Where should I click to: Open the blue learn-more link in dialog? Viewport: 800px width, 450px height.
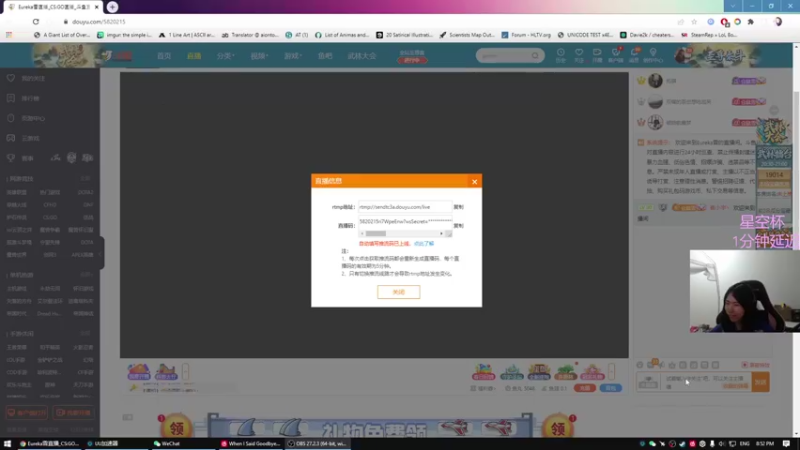coord(424,244)
